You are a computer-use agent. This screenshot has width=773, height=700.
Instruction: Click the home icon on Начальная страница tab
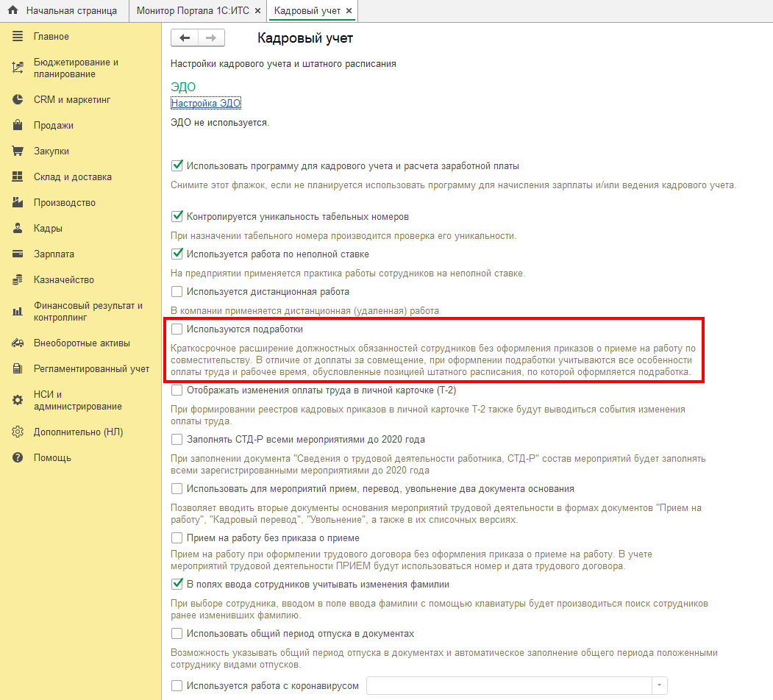(x=13, y=10)
